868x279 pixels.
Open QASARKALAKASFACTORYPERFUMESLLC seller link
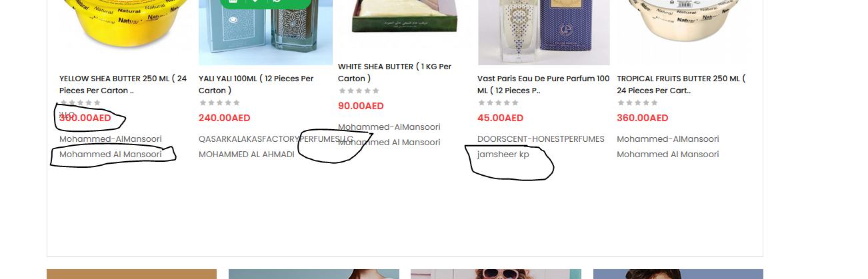coord(276,139)
